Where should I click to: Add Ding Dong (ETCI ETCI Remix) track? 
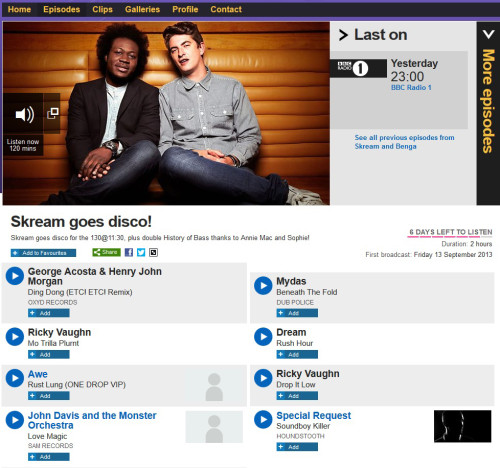[x=49, y=313]
